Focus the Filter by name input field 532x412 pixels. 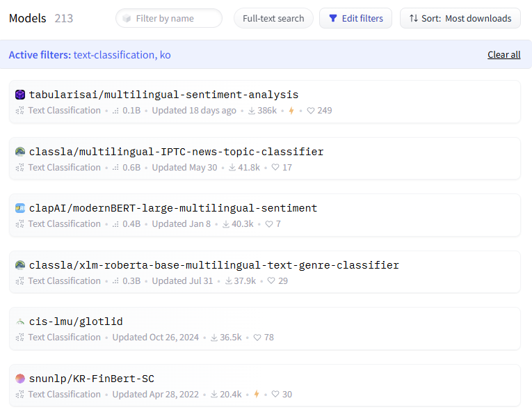point(169,18)
